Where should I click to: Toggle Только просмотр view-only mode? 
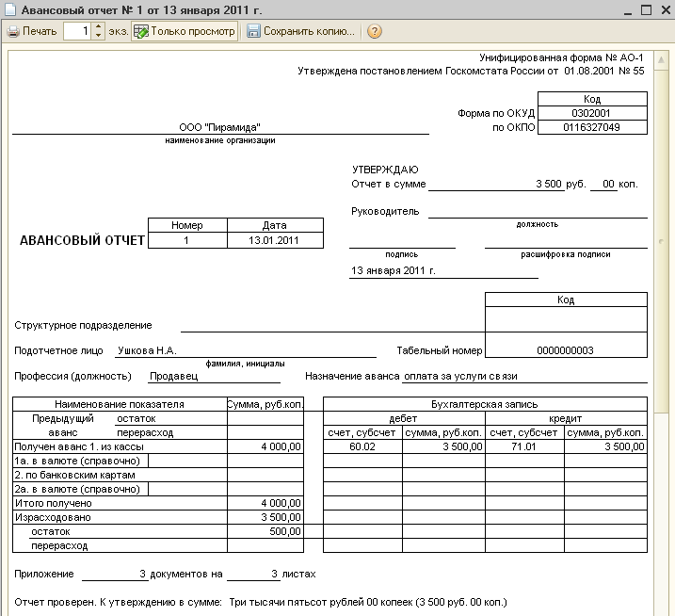point(185,31)
